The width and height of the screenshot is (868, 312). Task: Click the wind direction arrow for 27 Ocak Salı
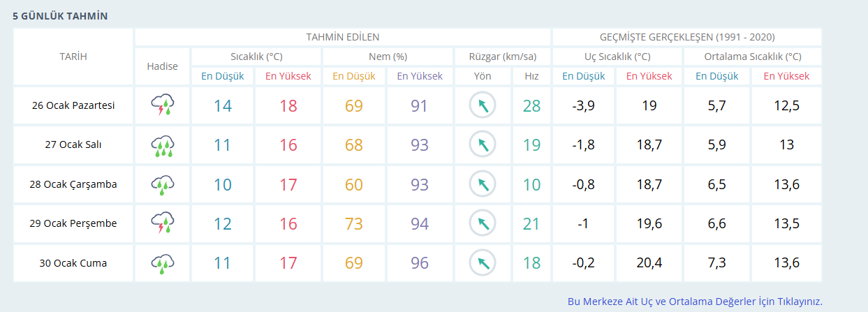click(482, 145)
